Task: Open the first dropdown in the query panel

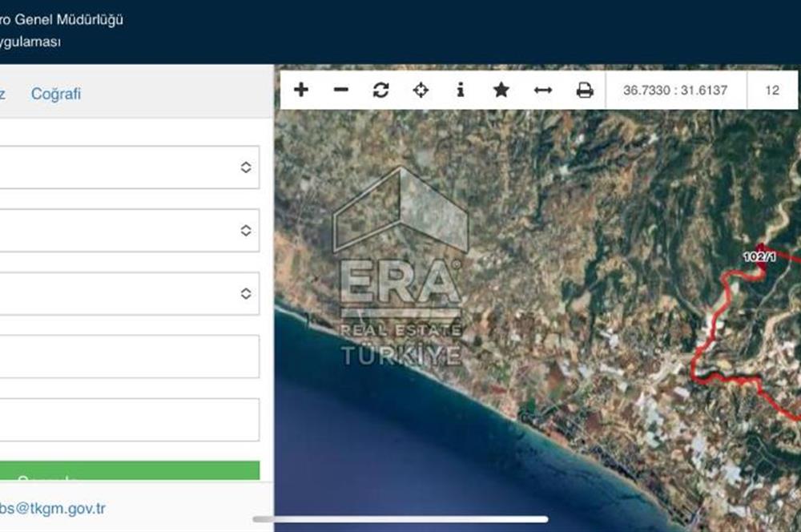Action: [129, 167]
